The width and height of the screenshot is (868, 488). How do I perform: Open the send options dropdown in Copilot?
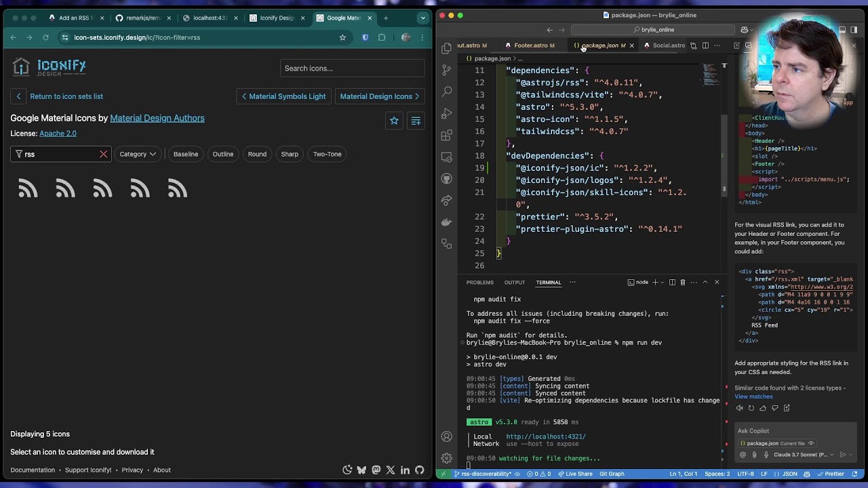pyautogui.click(x=851, y=455)
